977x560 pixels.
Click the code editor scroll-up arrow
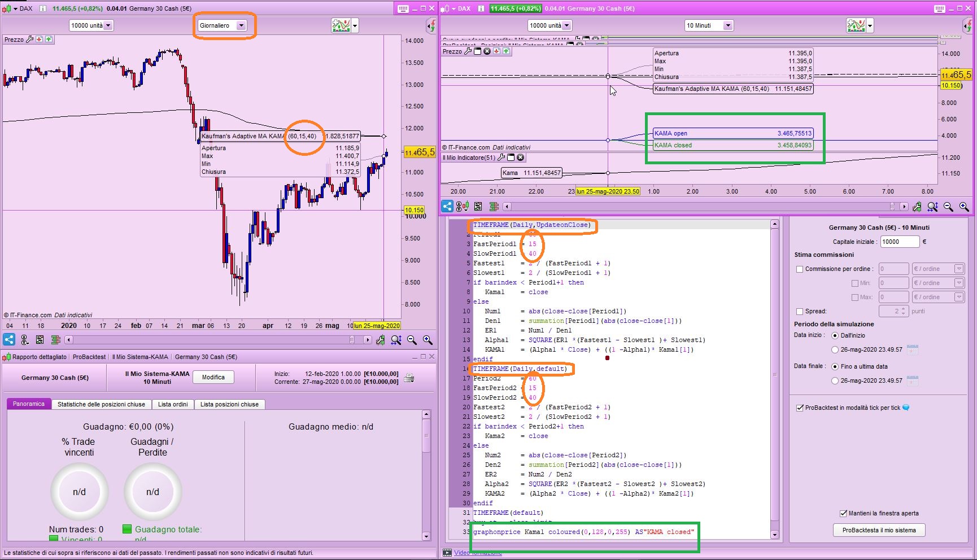(775, 224)
